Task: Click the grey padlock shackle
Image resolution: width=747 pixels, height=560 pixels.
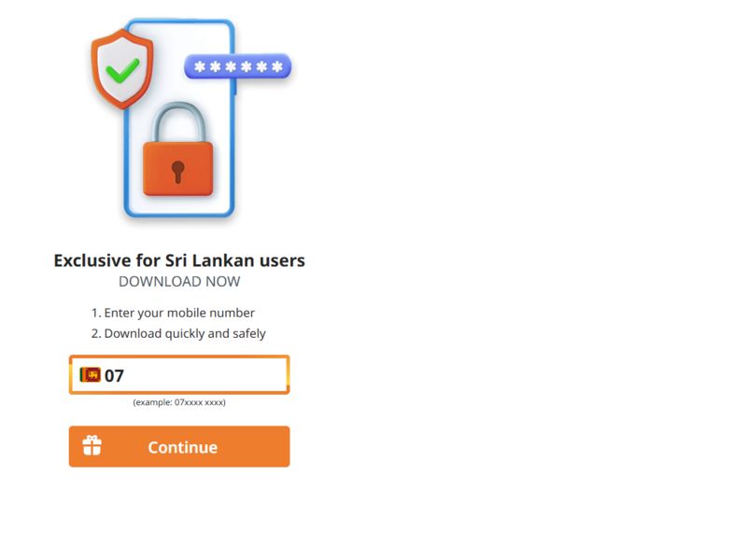Action: click(x=177, y=119)
